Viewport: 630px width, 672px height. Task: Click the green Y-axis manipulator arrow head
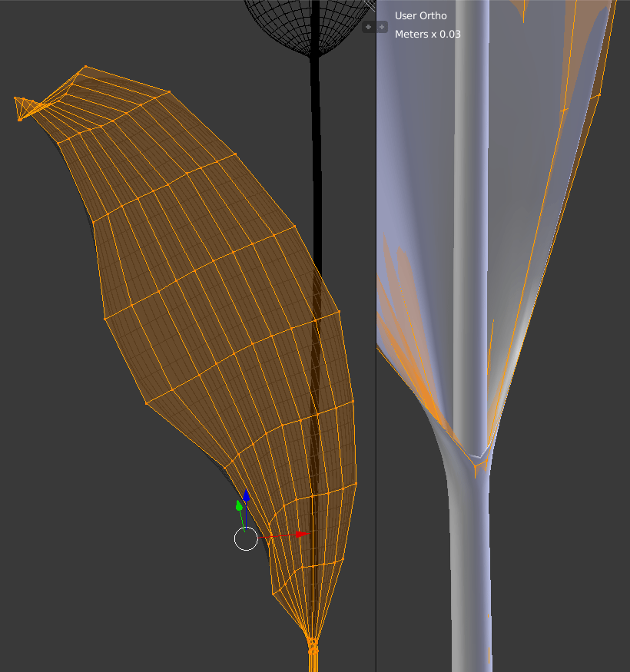[239, 506]
